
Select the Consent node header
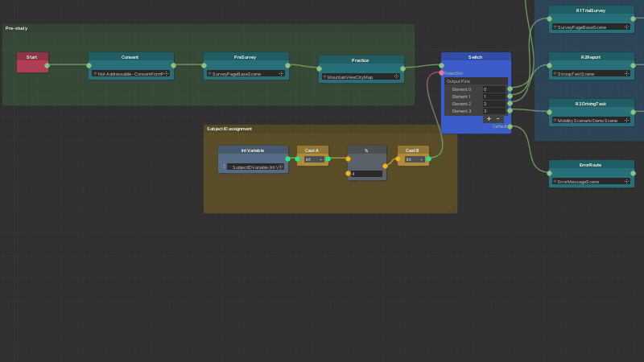point(130,57)
